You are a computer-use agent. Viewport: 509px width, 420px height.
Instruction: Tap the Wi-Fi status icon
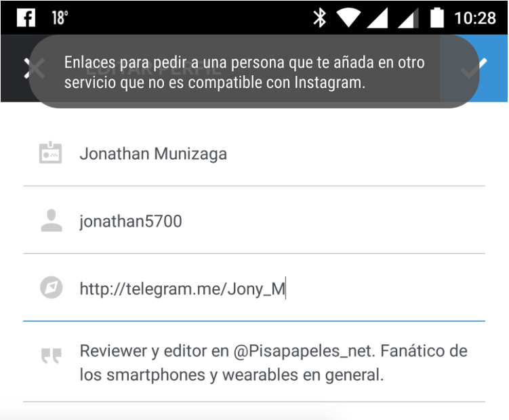click(x=348, y=18)
